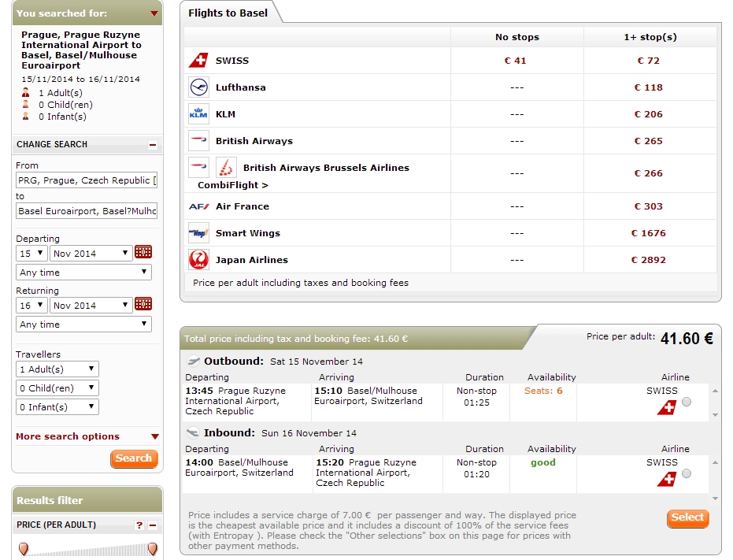Click inbound flights list scroll up arrow

pyautogui.click(x=715, y=462)
